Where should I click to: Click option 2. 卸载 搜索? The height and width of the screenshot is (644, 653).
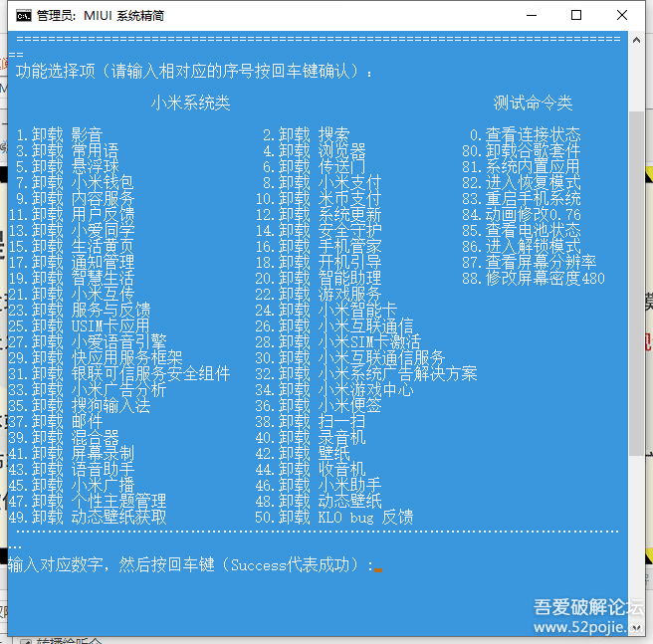[x=307, y=135]
